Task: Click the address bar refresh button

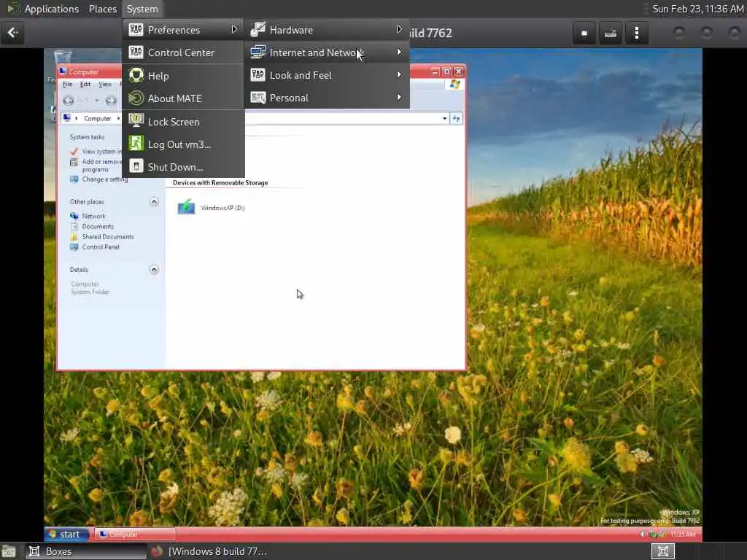Action: [457, 118]
